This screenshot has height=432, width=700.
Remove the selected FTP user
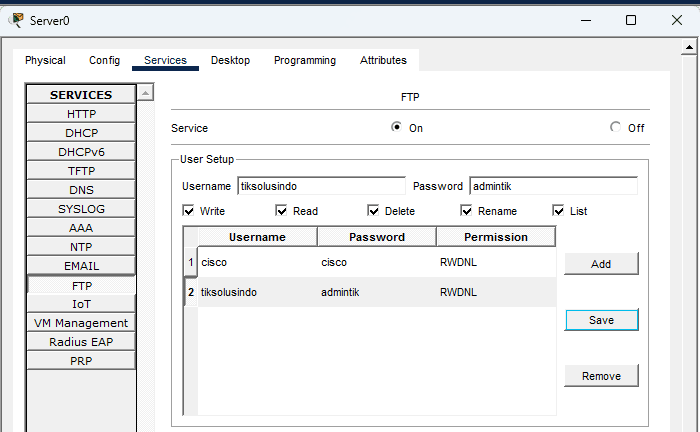pyautogui.click(x=601, y=376)
